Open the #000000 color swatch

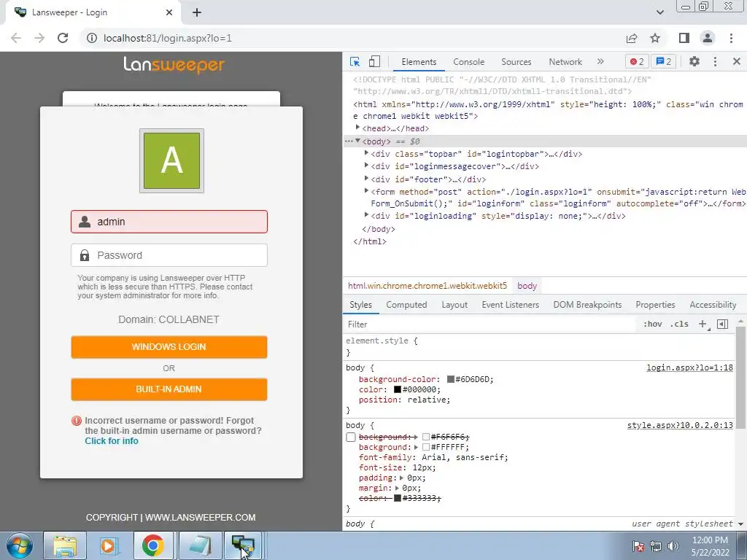click(x=398, y=389)
